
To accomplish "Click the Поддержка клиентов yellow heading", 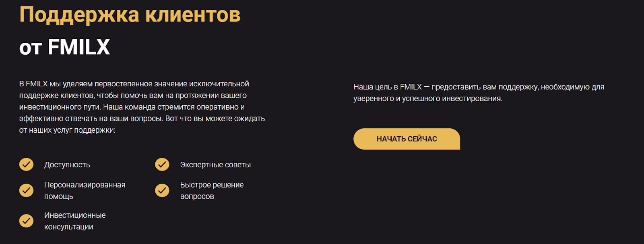I will pyautogui.click(x=130, y=15).
